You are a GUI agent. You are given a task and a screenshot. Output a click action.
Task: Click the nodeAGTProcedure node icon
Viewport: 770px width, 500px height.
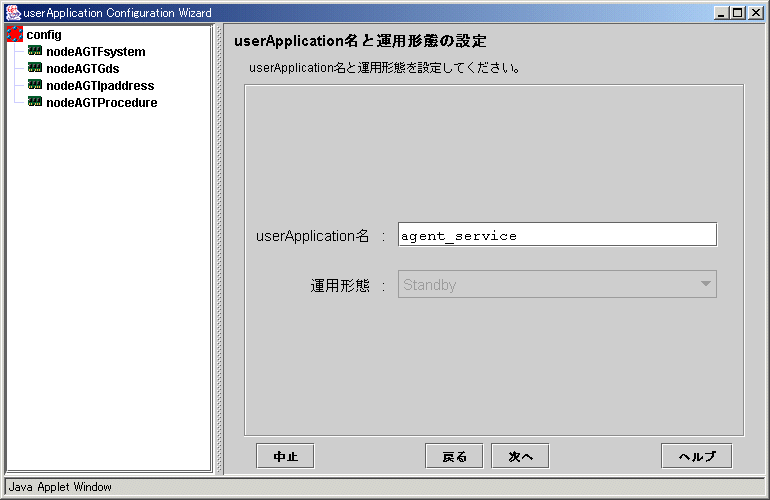(35, 102)
